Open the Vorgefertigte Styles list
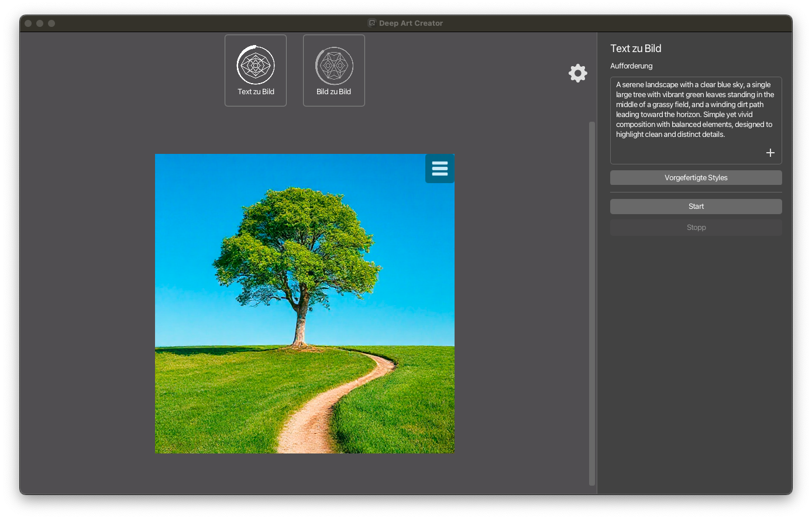 (x=696, y=178)
